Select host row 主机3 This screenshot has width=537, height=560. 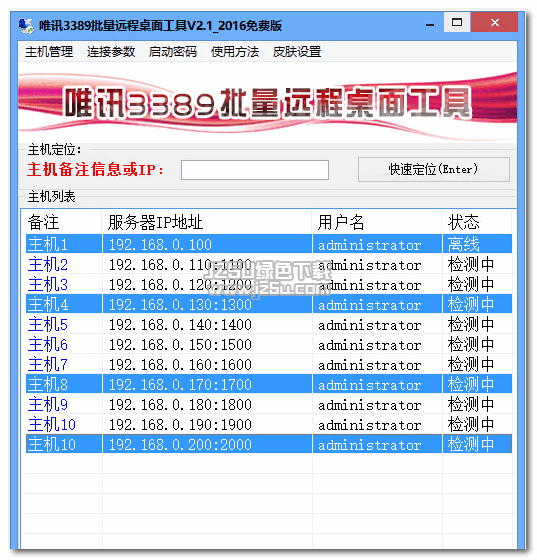269,285
